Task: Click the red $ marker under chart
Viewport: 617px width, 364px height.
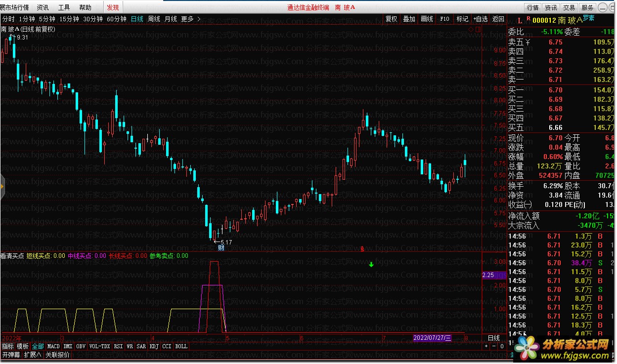Action: [362, 248]
